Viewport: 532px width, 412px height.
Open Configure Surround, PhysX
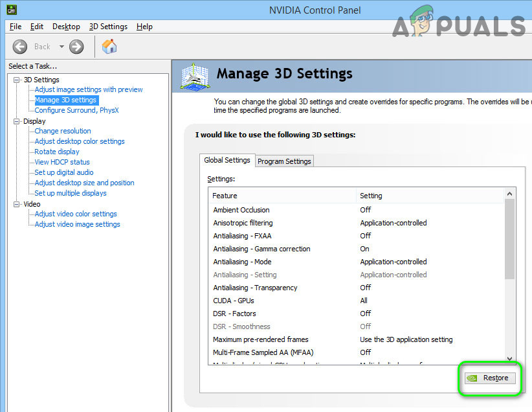click(x=76, y=110)
